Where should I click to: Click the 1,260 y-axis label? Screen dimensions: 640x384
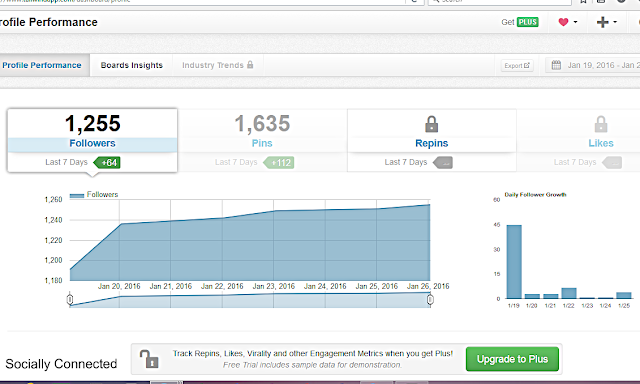click(53, 200)
